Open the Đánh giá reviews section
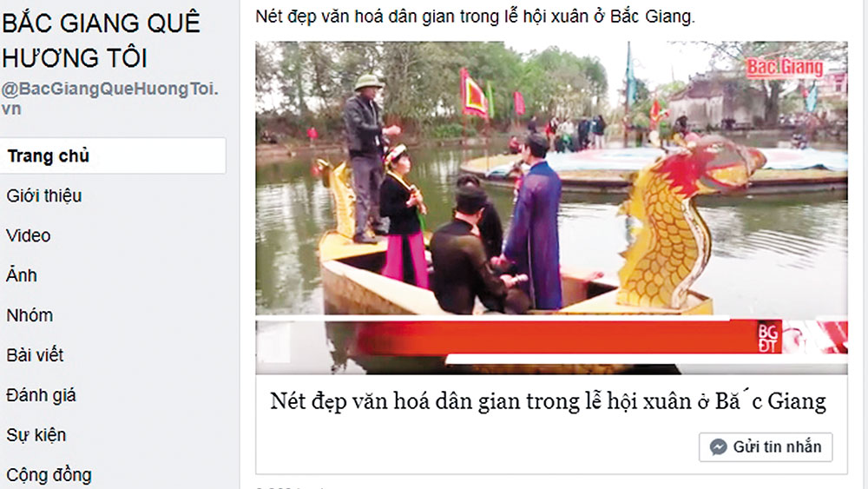Screen dimensions: 868x489 pyautogui.click(x=41, y=395)
